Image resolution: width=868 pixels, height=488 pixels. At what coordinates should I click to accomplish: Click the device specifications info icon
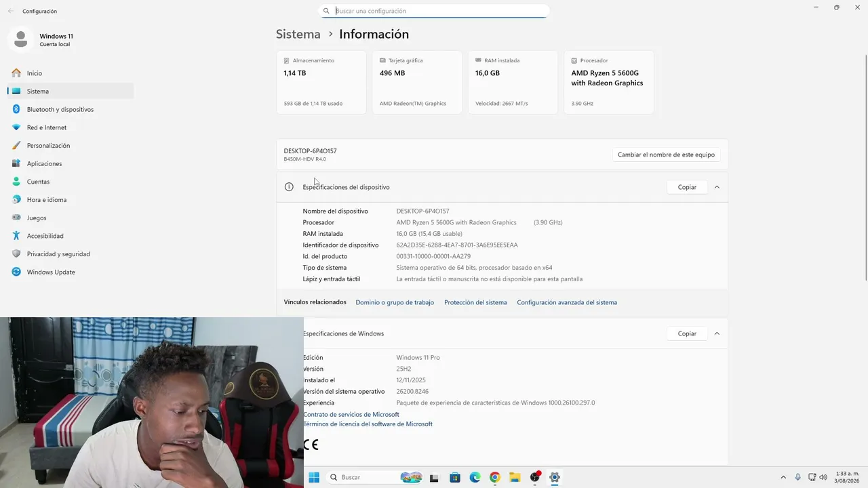click(289, 187)
